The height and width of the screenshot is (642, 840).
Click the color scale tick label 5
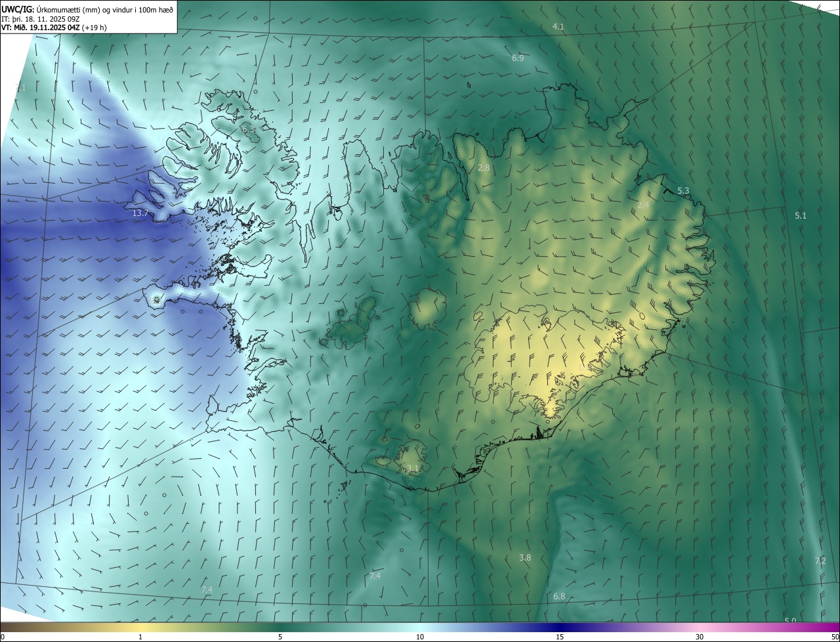280,637
